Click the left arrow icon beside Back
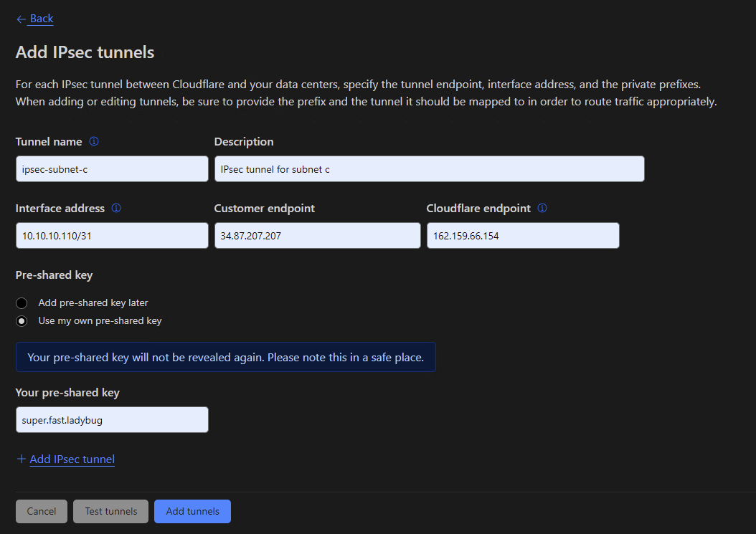Screen dimensions: 756x534 (x=21, y=19)
